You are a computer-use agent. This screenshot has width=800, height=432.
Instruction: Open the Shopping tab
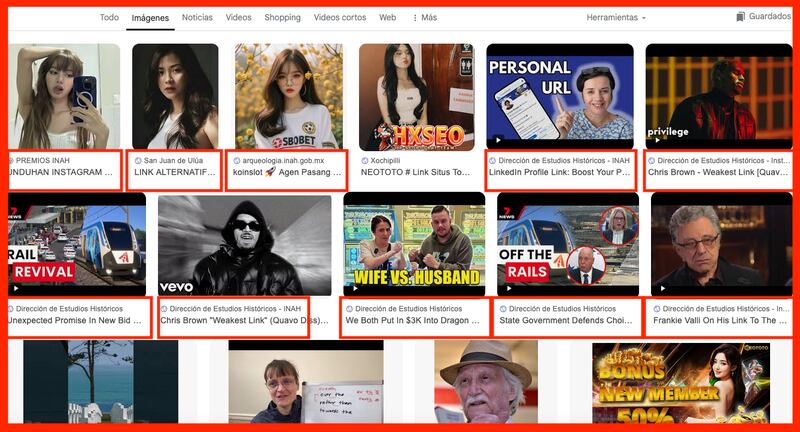(282, 17)
